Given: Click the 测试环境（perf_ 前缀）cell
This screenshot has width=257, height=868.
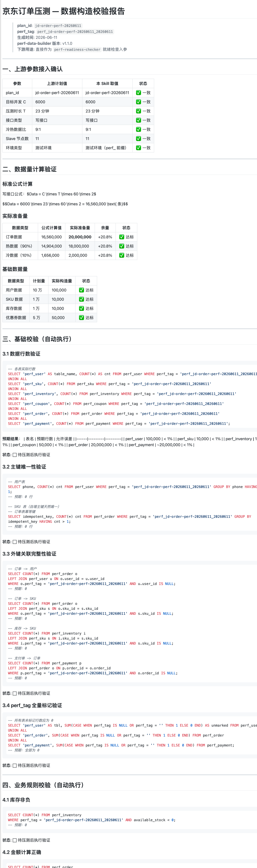Looking at the screenshot, I should pyautogui.click(x=107, y=148).
